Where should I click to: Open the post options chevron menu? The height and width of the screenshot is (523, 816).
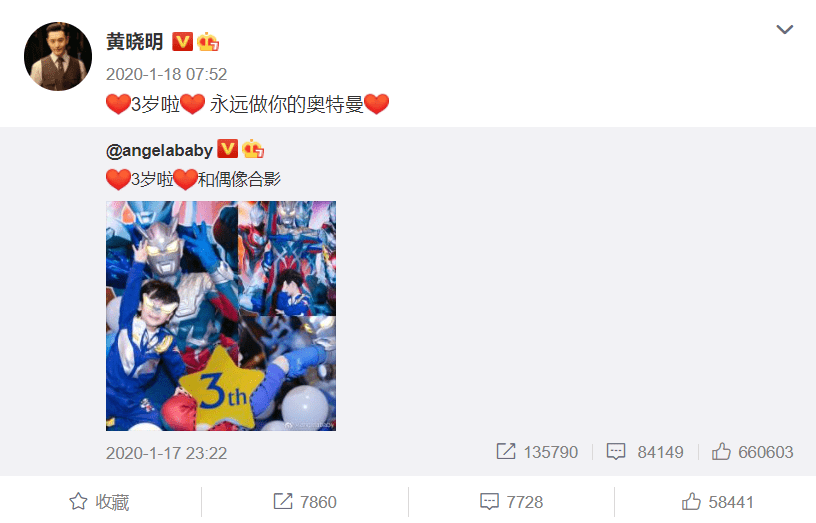[x=784, y=29]
